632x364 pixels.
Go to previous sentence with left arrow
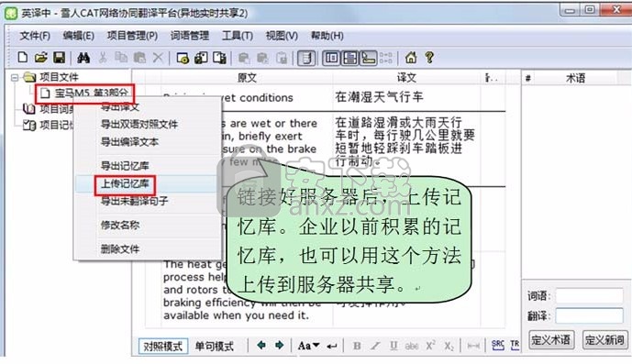coord(261,346)
